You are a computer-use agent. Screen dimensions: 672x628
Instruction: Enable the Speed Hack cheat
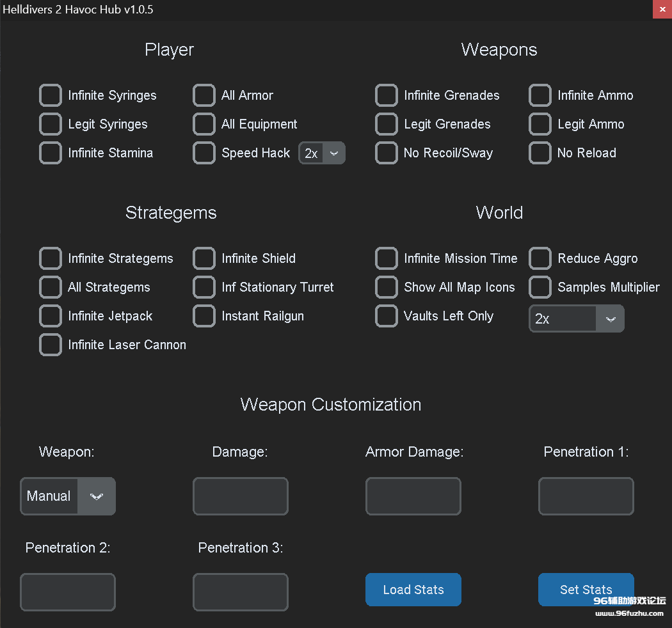pyautogui.click(x=204, y=152)
